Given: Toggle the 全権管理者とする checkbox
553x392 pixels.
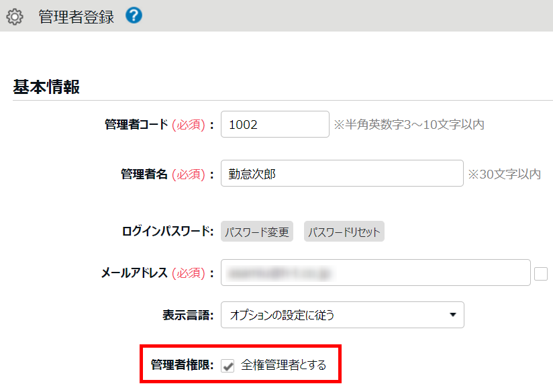Looking at the screenshot, I should [x=228, y=366].
